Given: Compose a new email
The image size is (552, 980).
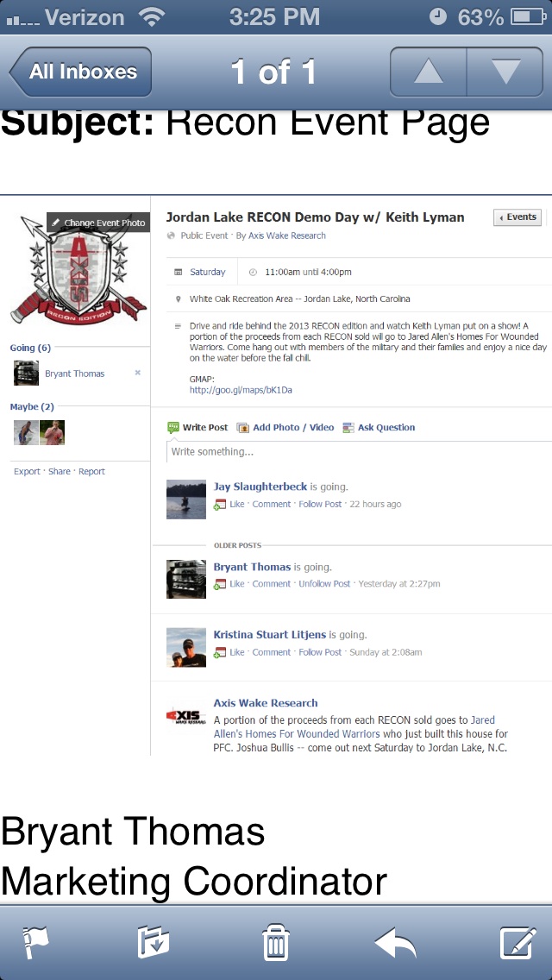Looking at the screenshot, I should pyautogui.click(x=518, y=943).
